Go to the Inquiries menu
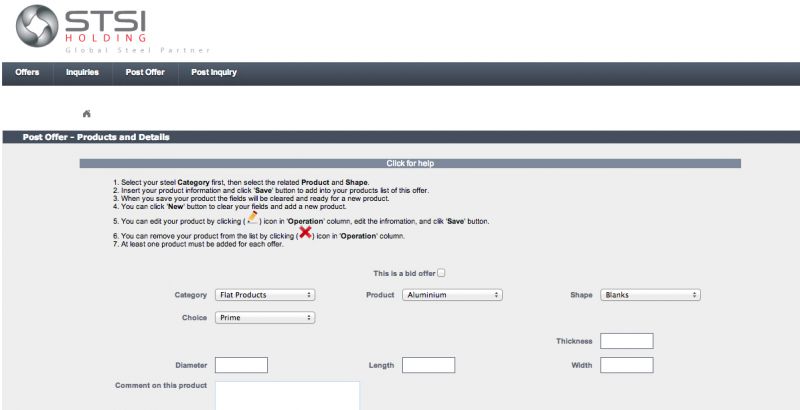 pos(82,72)
